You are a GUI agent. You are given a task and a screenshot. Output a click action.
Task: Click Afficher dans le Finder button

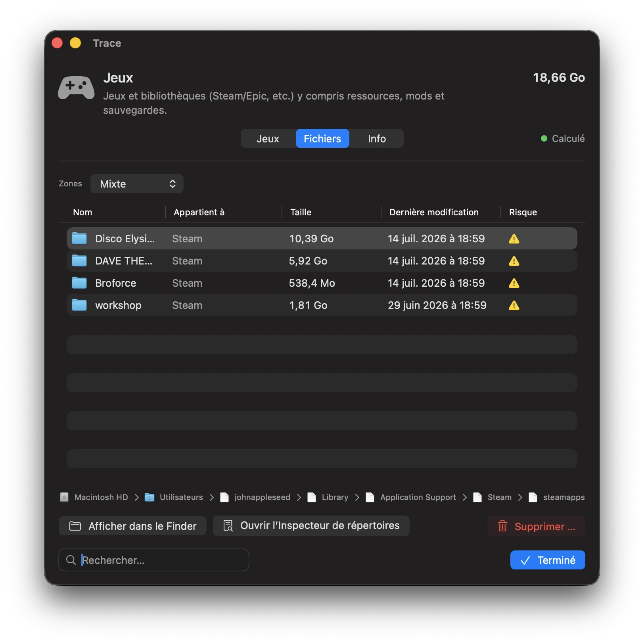tap(132, 526)
